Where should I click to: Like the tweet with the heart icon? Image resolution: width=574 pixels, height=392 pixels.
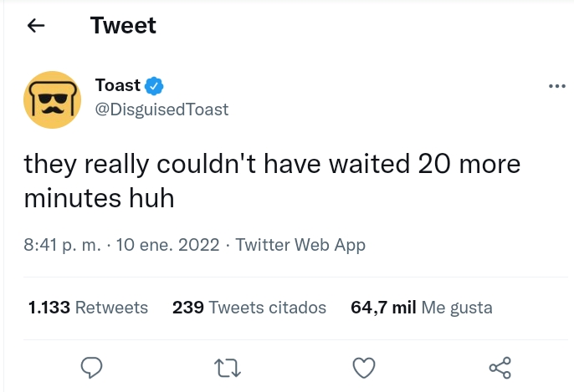pyautogui.click(x=363, y=367)
